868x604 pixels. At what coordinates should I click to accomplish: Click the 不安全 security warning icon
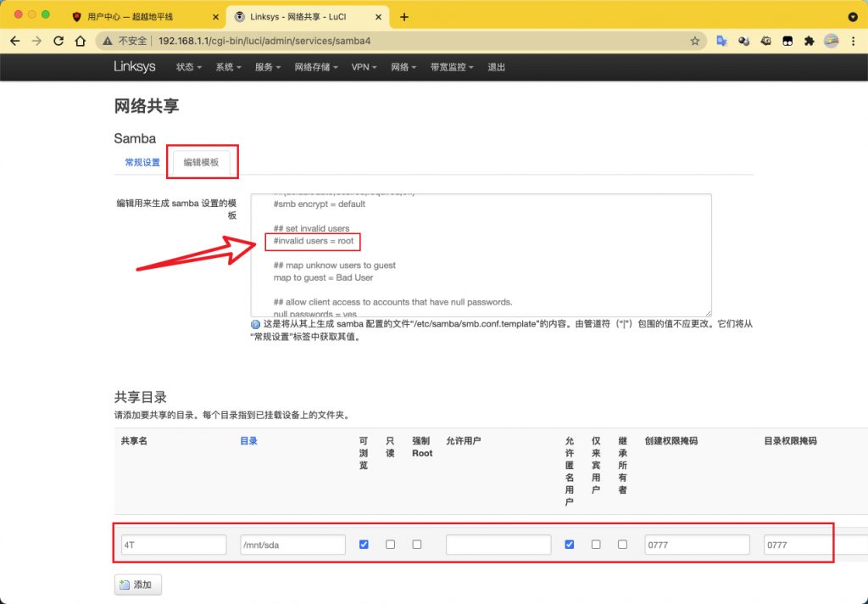(x=108, y=41)
